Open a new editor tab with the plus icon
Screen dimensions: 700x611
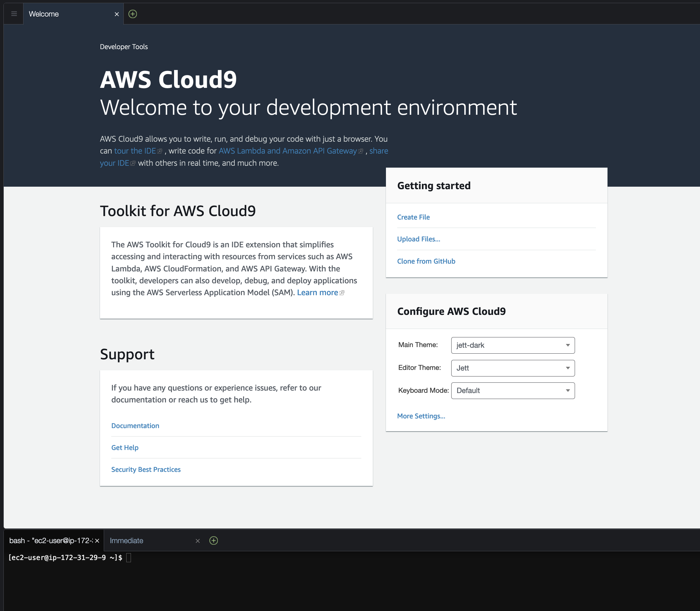click(132, 14)
